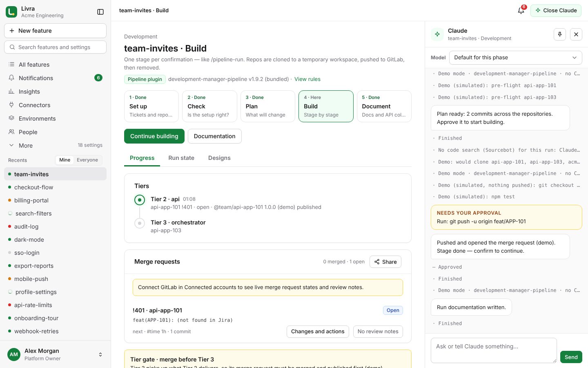The image size is (588, 368).
Task: Focus the Ask or tell Claude input
Action: pos(494,350)
